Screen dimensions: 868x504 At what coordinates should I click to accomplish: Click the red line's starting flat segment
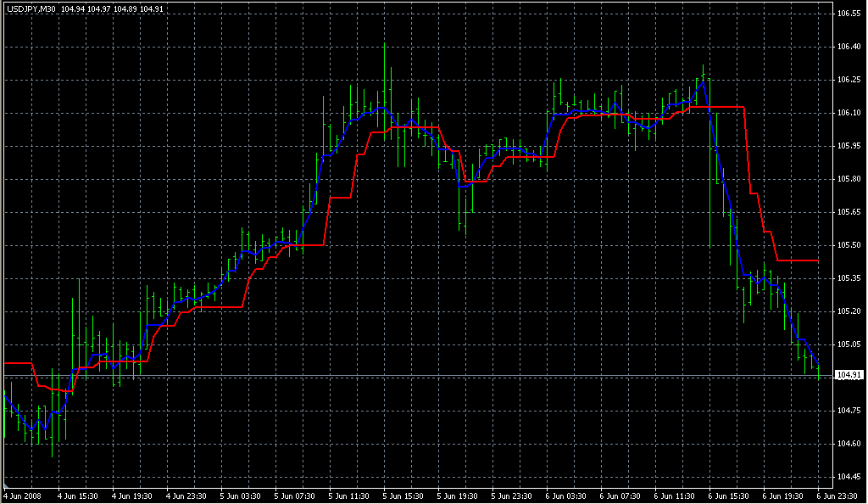click(17, 362)
